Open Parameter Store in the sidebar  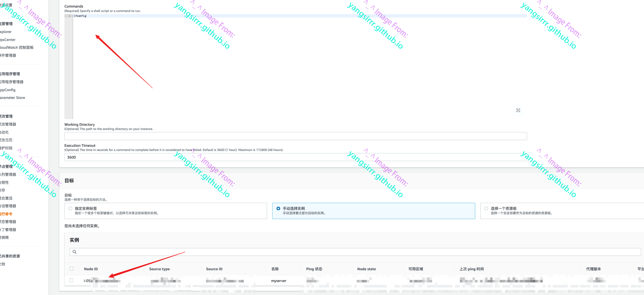coord(13,98)
